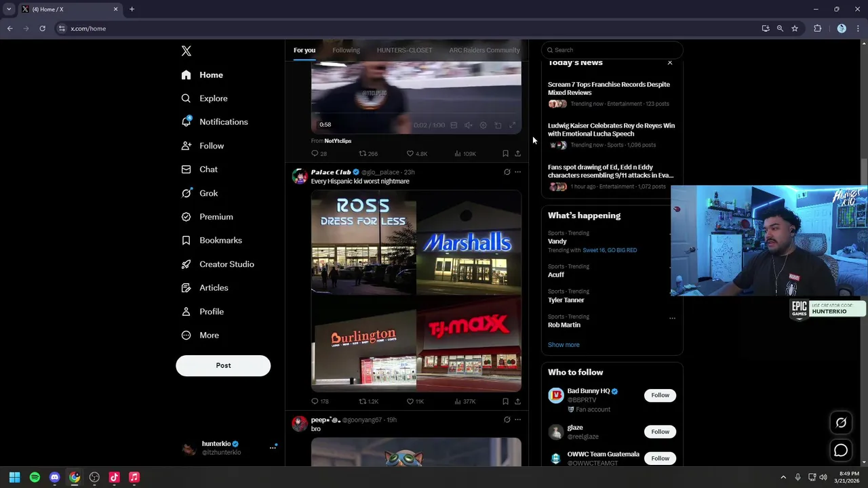
Task: Bookmark the Palace Club post
Action: point(505,401)
